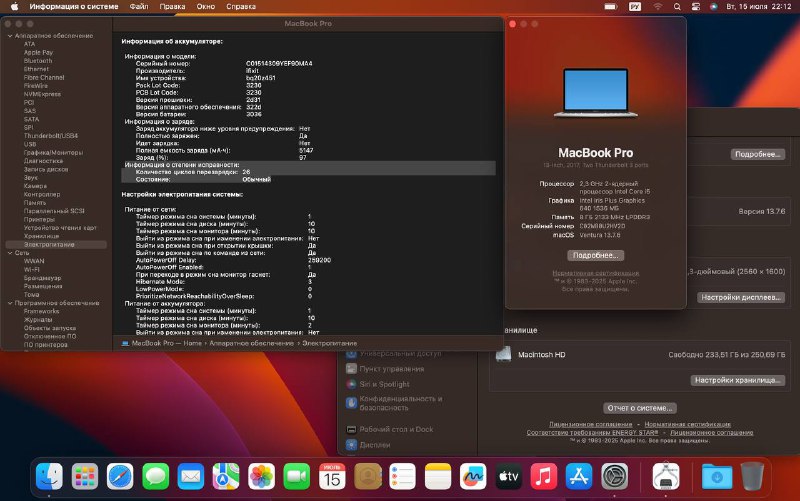
Task: Collapse the Программное обеспечение section
Action: (10, 303)
